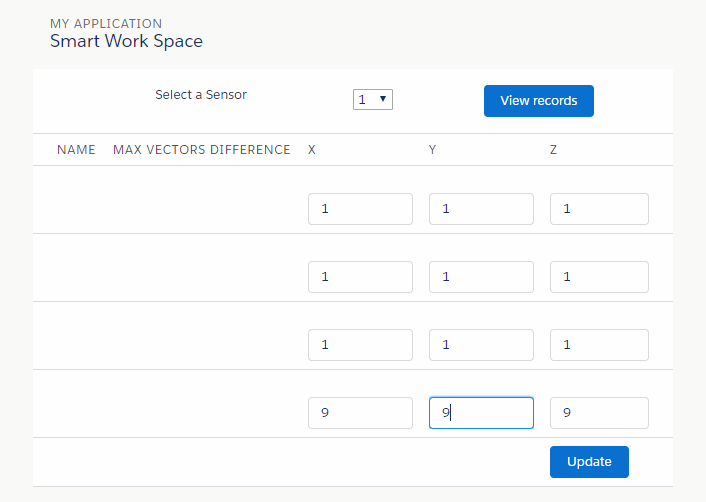Focus the Z field in second row
The height and width of the screenshot is (502, 706).
click(599, 277)
